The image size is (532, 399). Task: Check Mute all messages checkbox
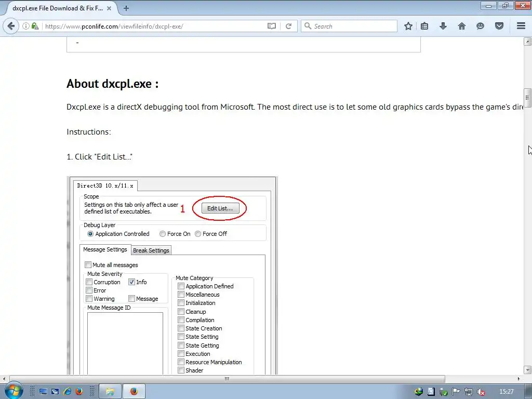coord(88,264)
